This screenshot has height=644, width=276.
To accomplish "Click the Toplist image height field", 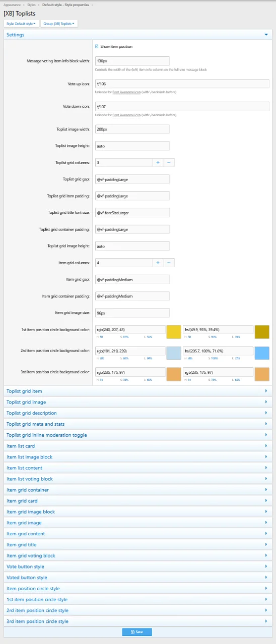I will (x=132, y=146).
